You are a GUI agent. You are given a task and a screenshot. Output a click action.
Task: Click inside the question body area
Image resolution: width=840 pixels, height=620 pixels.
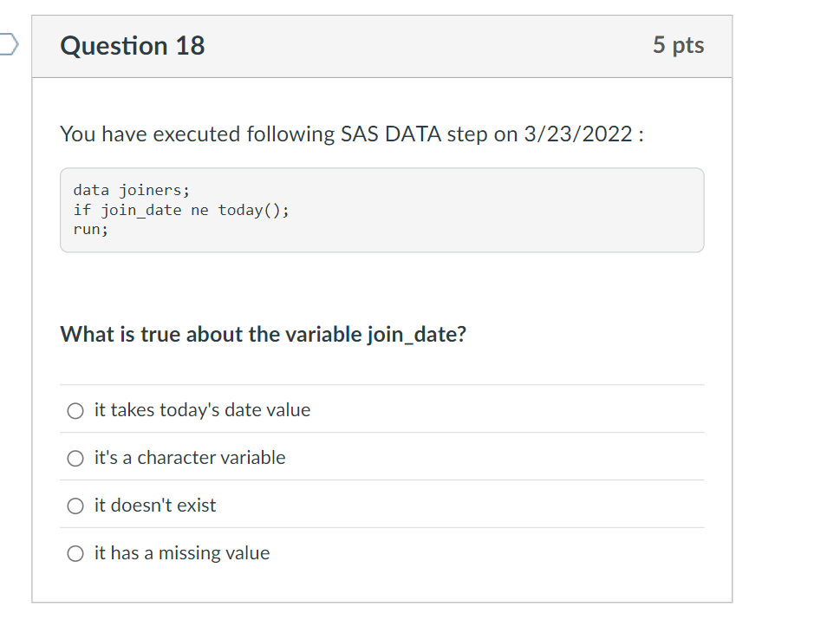click(x=381, y=286)
